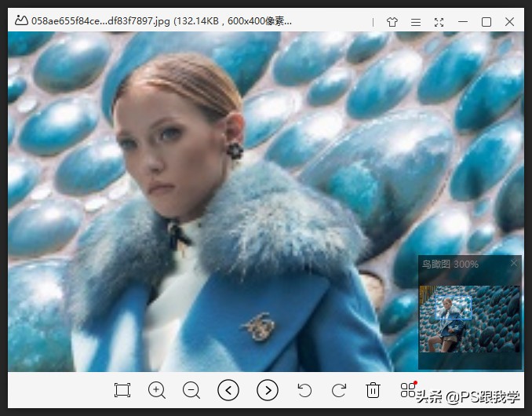This screenshot has height=416, width=532.
Task: Maximize the image viewer window
Action: coord(486,22)
